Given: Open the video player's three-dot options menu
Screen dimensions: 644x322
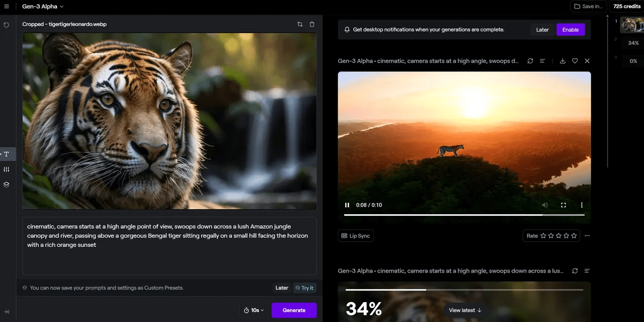Looking at the screenshot, I should point(582,205).
